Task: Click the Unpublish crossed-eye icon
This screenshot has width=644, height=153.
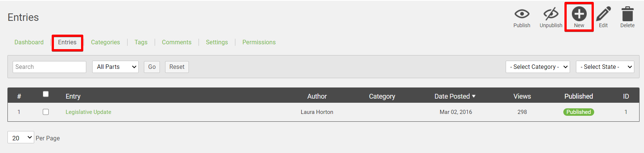Action: (x=551, y=14)
